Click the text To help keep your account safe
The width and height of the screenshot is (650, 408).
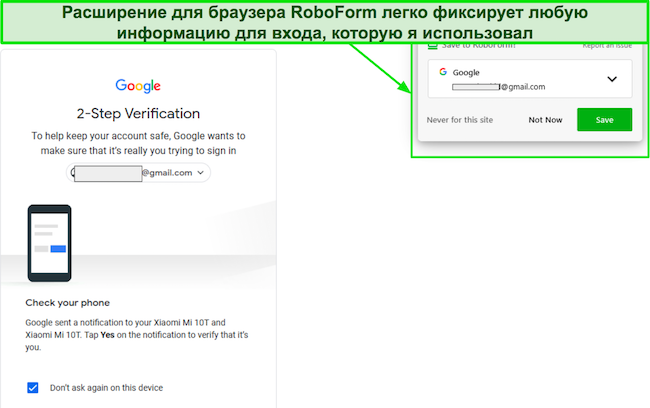(x=138, y=143)
